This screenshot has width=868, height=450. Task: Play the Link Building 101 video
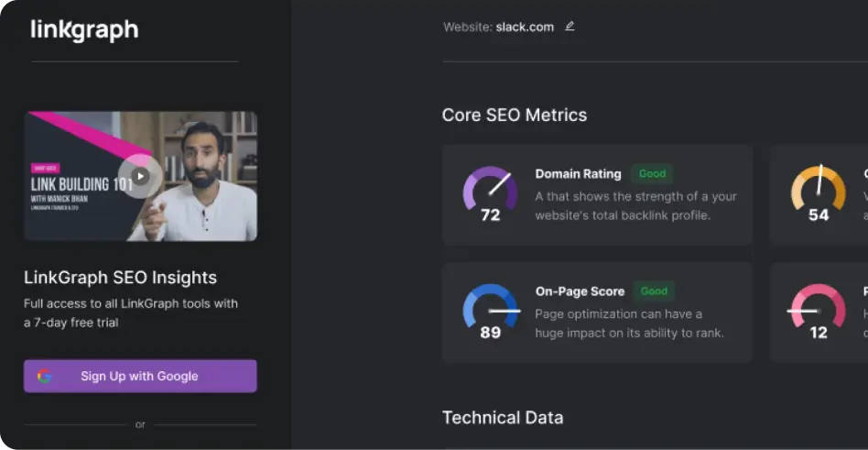[x=139, y=176]
